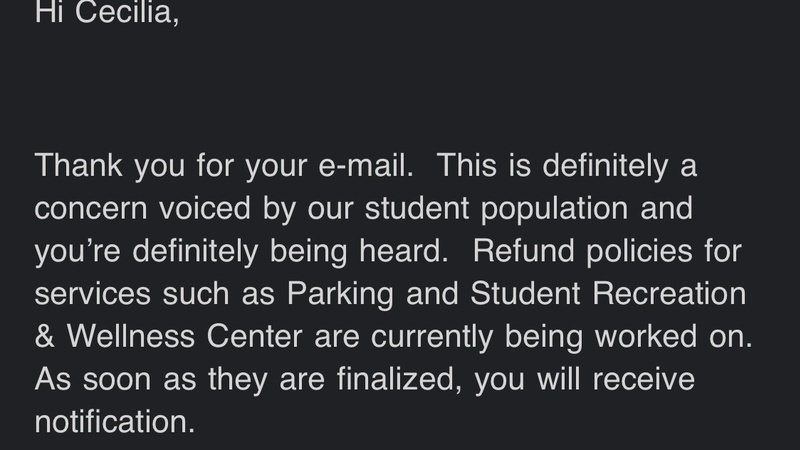Click the ampersand before "Wellness Center"
Viewport: 800px width, 450px height.
(46, 338)
